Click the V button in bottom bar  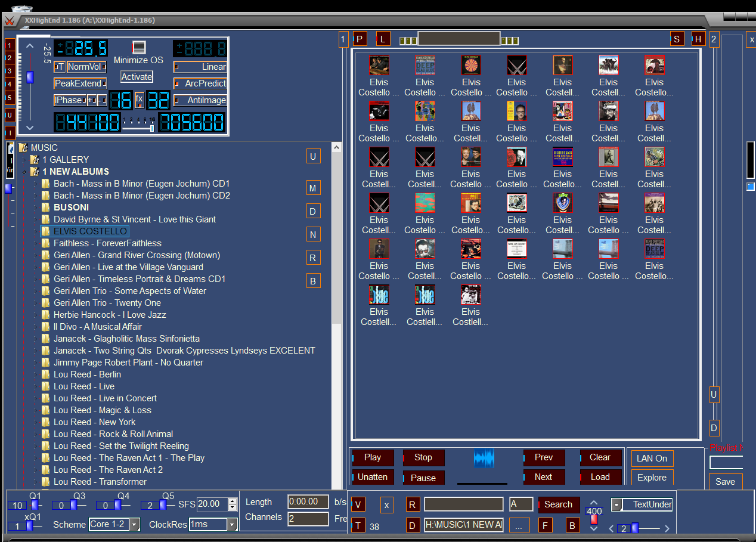358,505
